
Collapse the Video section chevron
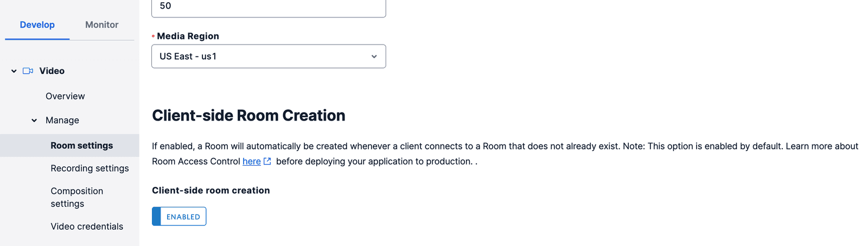pos(14,71)
